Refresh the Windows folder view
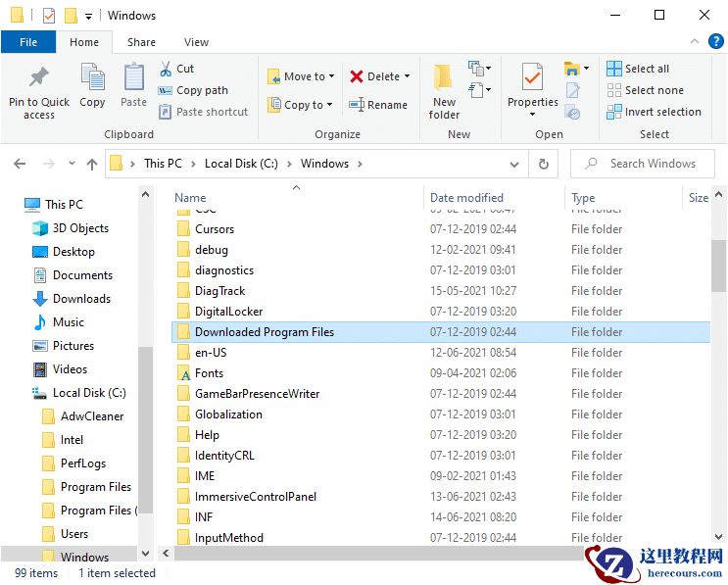Viewport: 728px width, 585px height. [x=543, y=164]
